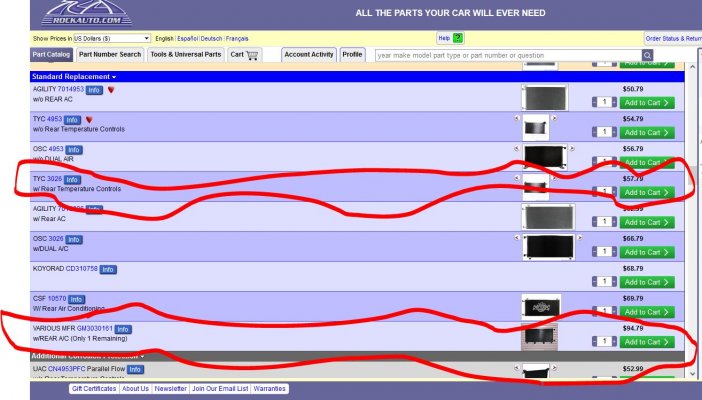Screen dimensions: 702x400
Task: Add TYC 3026 to cart
Action: tap(647, 193)
